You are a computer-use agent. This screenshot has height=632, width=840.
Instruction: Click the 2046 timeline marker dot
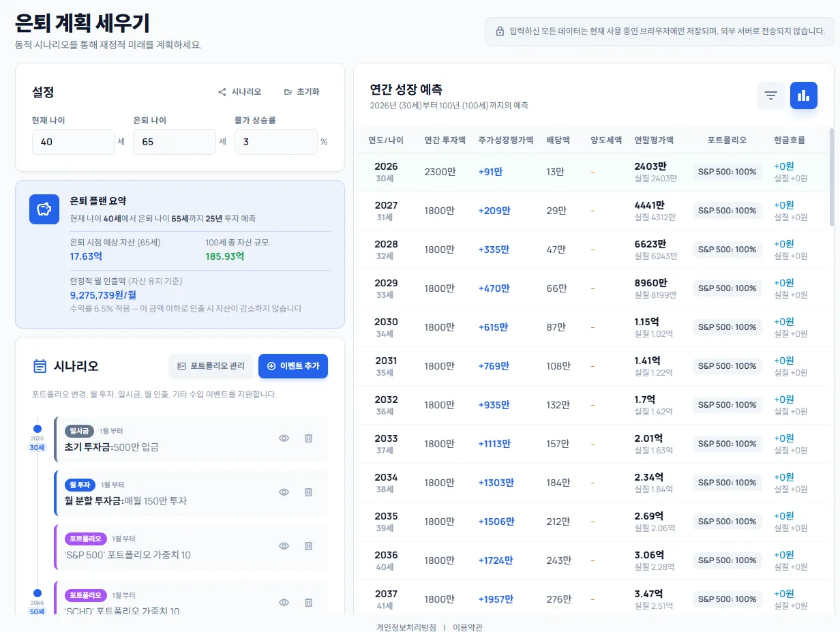pos(37,593)
